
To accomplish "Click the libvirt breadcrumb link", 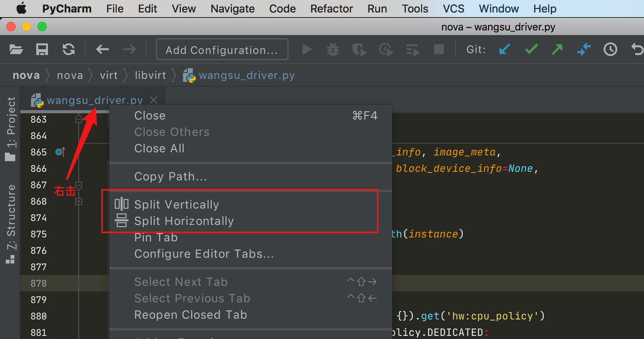I will pyautogui.click(x=150, y=75).
